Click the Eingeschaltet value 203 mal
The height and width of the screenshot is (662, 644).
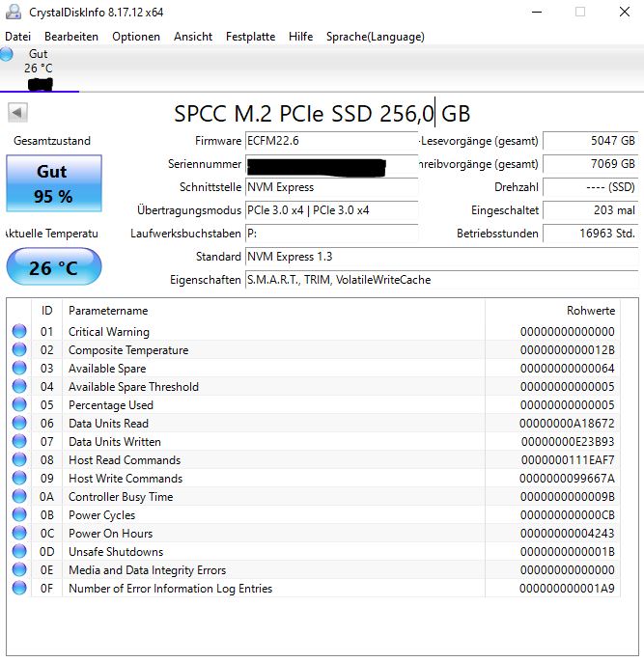[x=590, y=210]
